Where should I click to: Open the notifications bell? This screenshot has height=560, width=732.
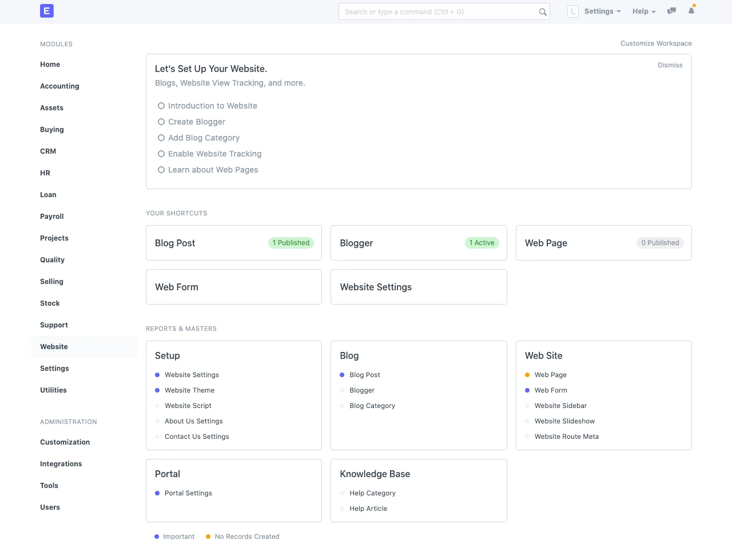691,11
